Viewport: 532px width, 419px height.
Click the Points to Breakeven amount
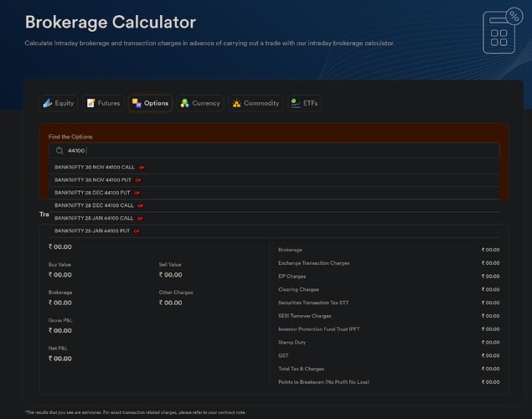pyautogui.click(x=491, y=382)
